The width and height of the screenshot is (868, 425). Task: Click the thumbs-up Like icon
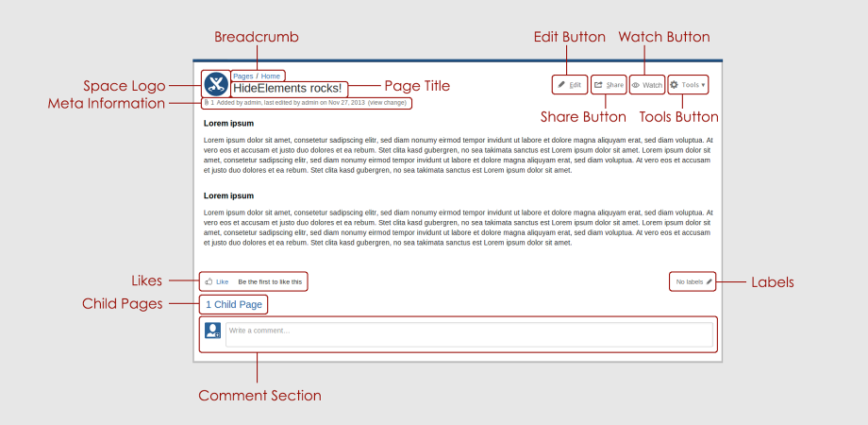(209, 281)
